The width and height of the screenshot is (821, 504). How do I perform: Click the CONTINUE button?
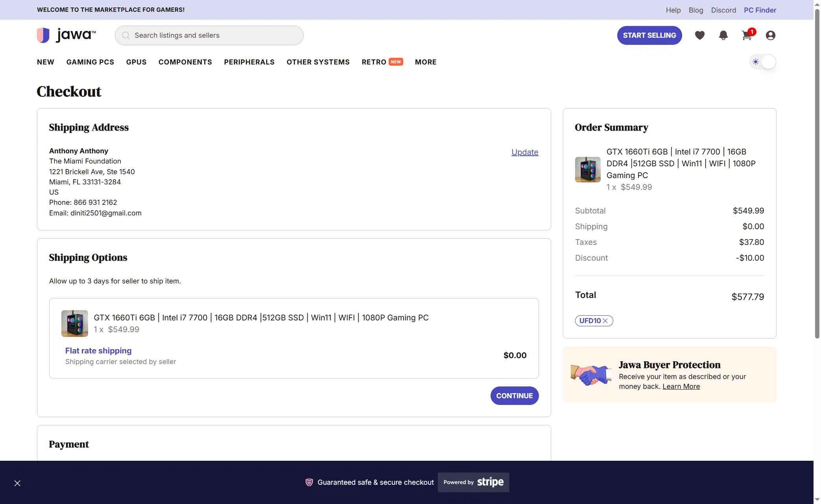pos(514,395)
